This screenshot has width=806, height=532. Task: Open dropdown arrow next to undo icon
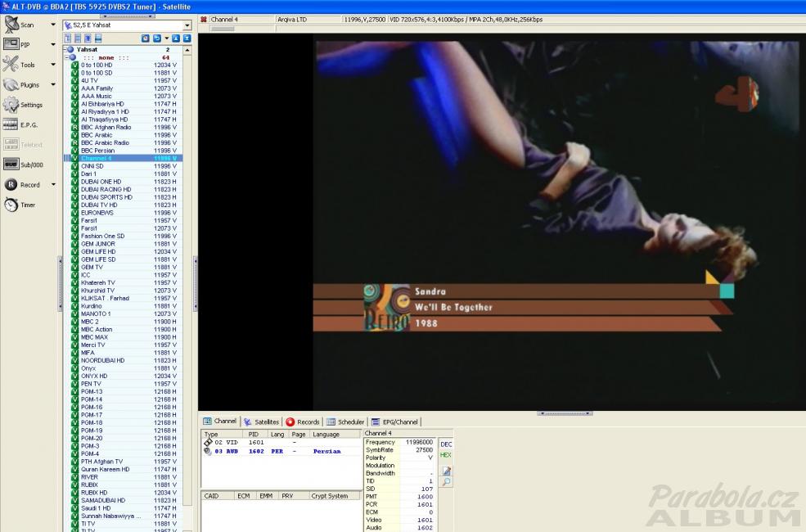167,38
